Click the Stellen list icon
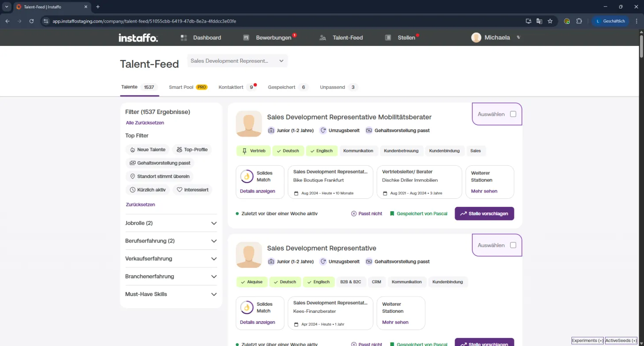Screen dimensions: 644x346 point(388,38)
